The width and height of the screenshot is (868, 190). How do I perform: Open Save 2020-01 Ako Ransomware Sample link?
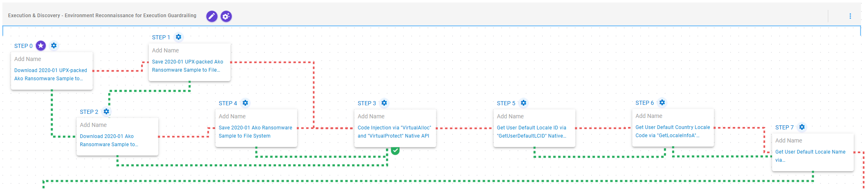coord(255,131)
